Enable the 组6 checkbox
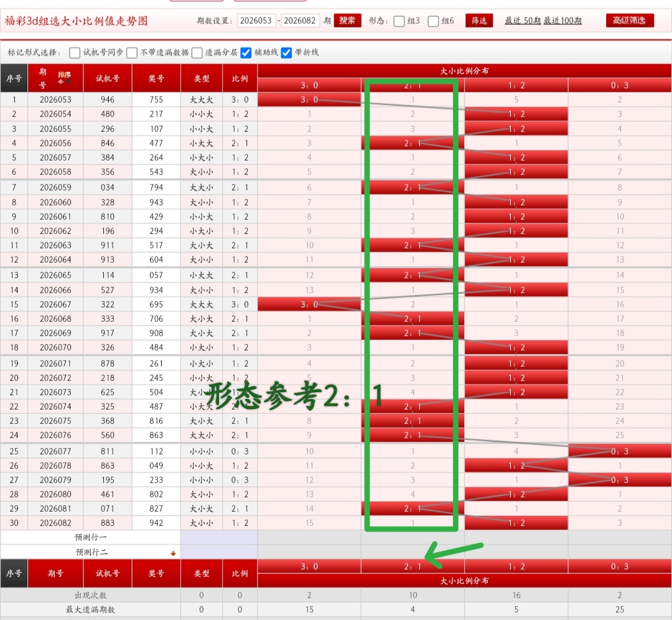The width and height of the screenshot is (672, 620). pyautogui.click(x=432, y=21)
